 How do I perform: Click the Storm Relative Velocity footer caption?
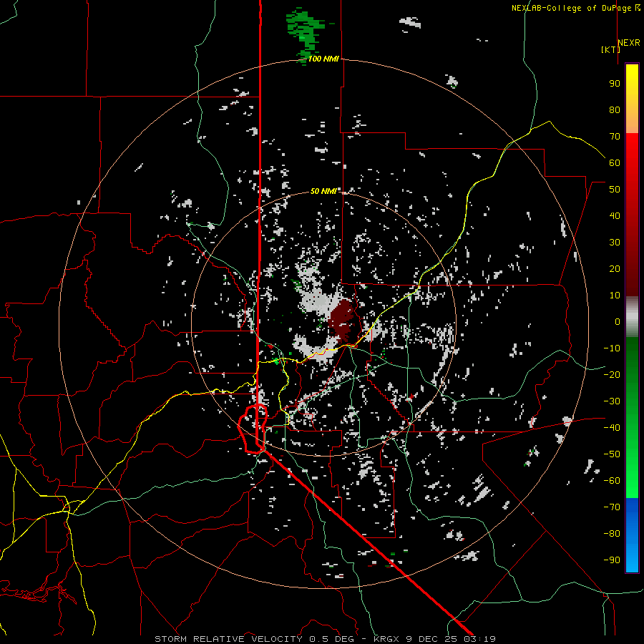[325, 639]
